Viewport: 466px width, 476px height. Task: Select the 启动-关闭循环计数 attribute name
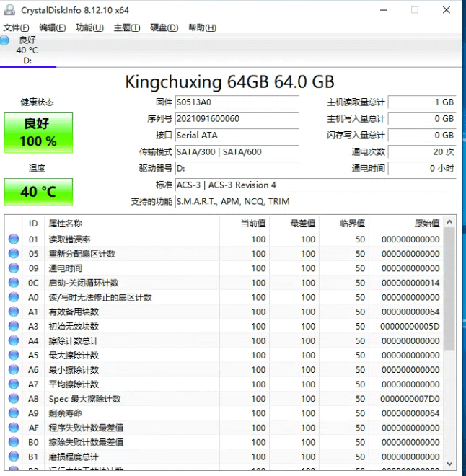(x=84, y=283)
